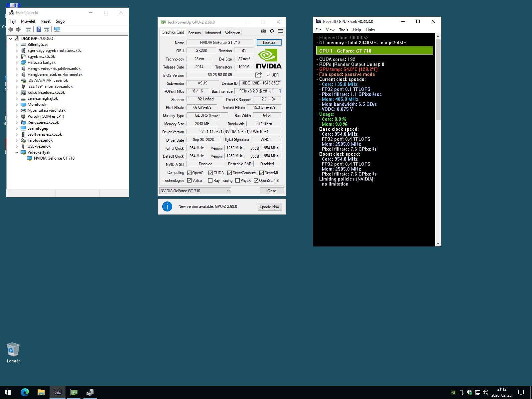Open the NVIDIA GeForce GT 710 GPU dropdown
The height and width of the screenshot is (399, 532).
195,191
